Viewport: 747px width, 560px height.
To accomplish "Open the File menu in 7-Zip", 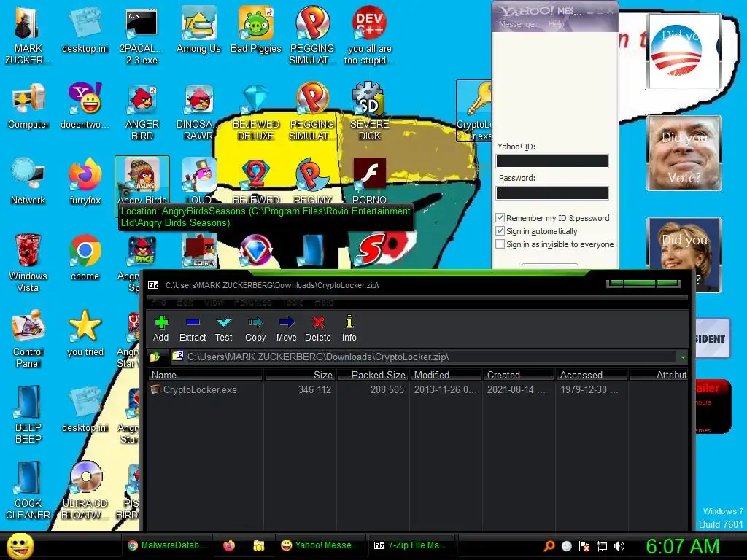I will pos(158,302).
